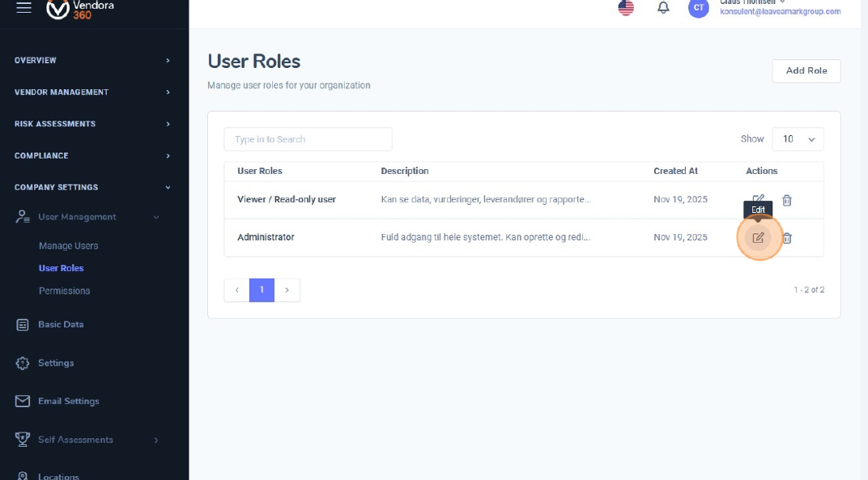Focus the Type in to Search field
Screen dimensions: 868x480
308,139
